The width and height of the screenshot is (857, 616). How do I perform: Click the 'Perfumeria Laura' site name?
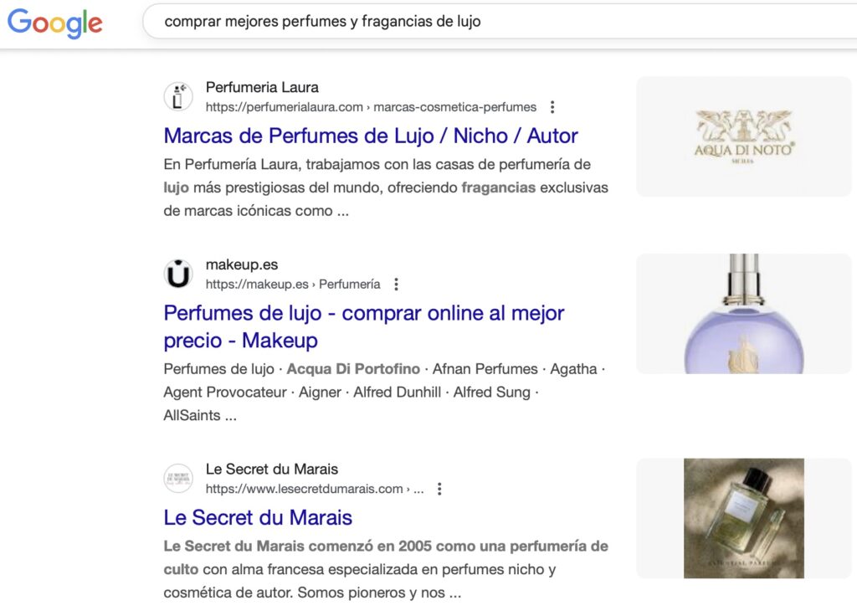262,87
